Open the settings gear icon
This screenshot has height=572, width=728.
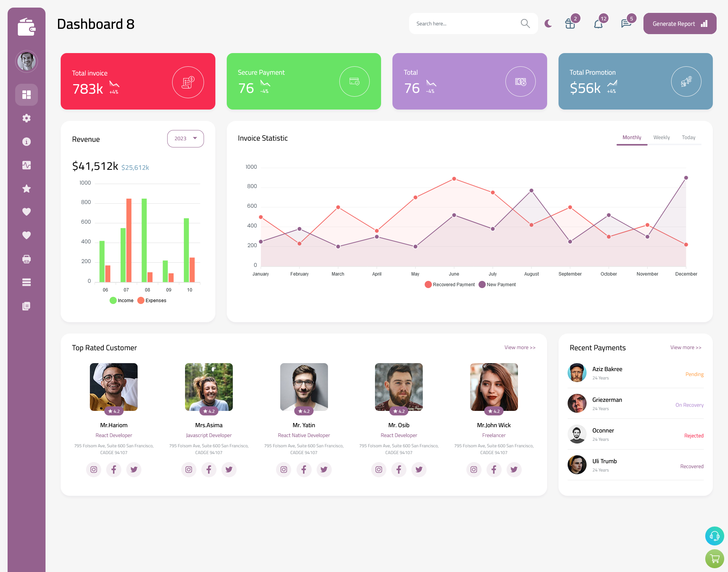click(x=27, y=118)
